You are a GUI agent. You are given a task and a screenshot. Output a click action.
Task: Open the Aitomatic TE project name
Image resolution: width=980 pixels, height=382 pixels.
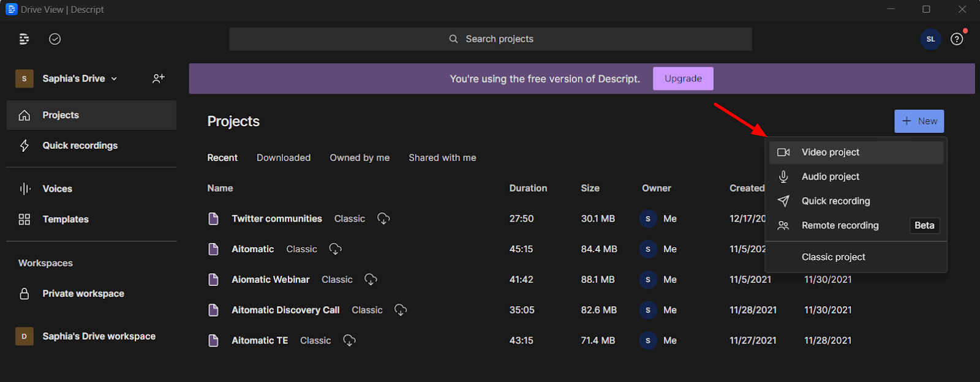coord(260,340)
